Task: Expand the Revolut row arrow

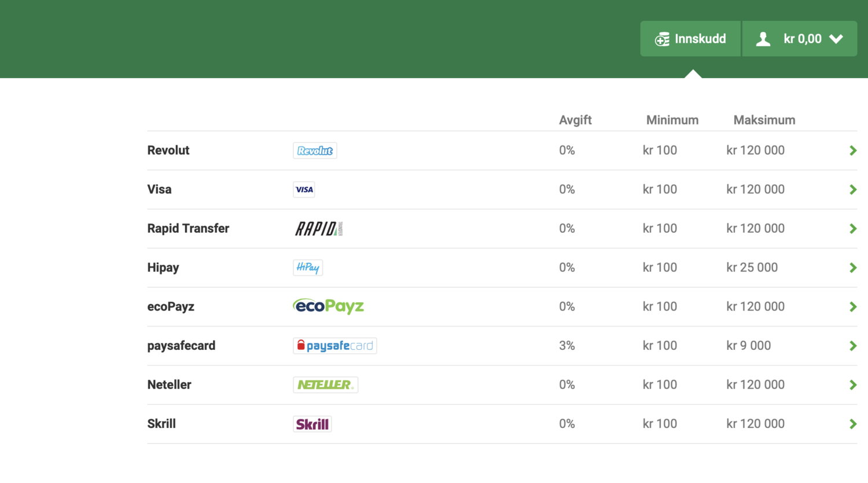Action: (x=853, y=151)
